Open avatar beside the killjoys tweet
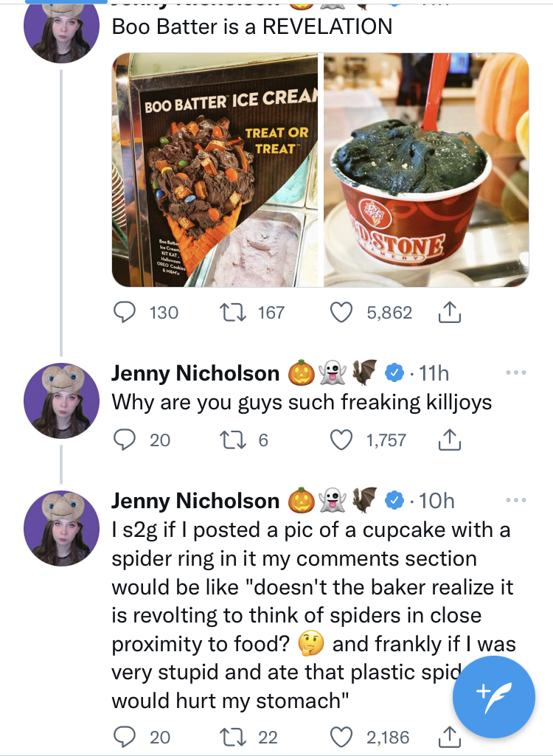 tap(61, 400)
